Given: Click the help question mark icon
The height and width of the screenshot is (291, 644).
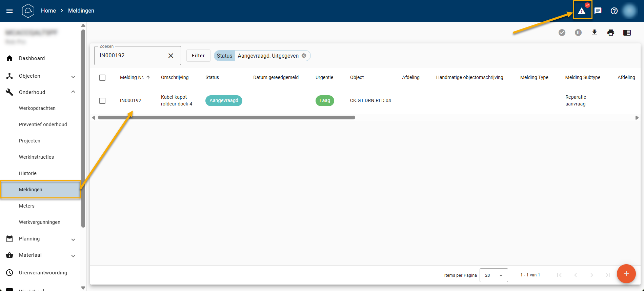Looking at the screenshot, I should click(614, 11).
